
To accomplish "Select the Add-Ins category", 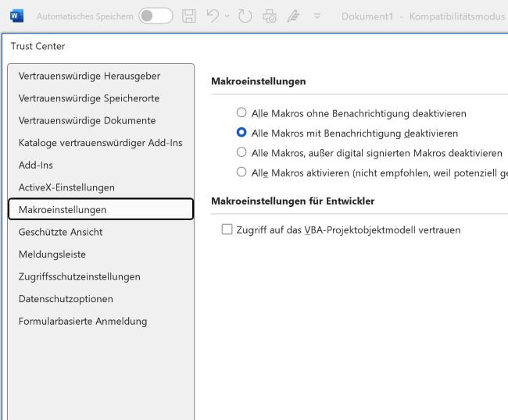I will 101,166.
